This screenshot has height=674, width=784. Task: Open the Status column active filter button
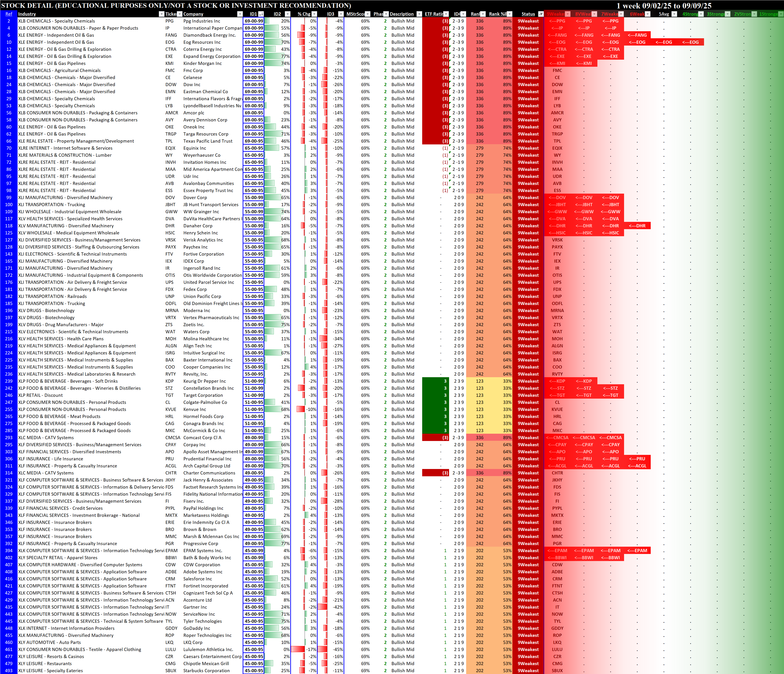click(541, 14)
